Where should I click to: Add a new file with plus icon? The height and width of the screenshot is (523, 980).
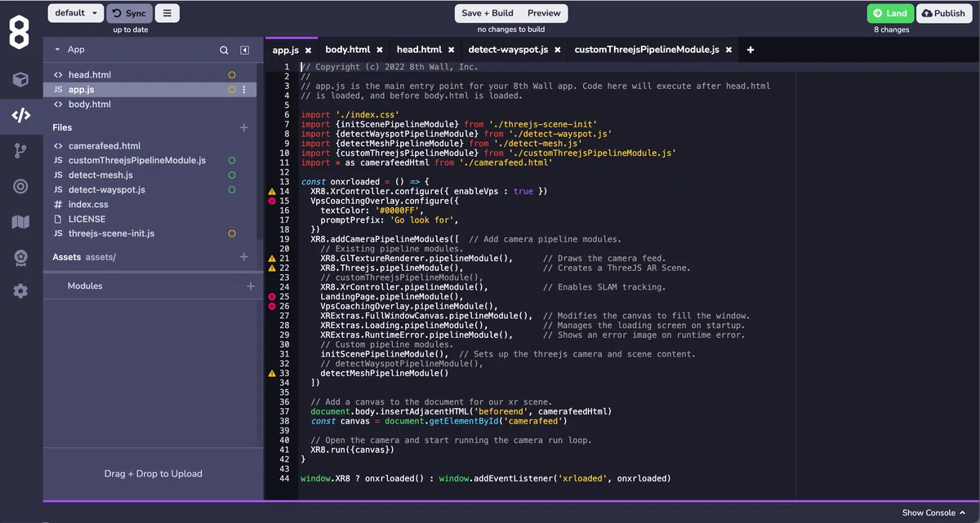click(243, 128)
